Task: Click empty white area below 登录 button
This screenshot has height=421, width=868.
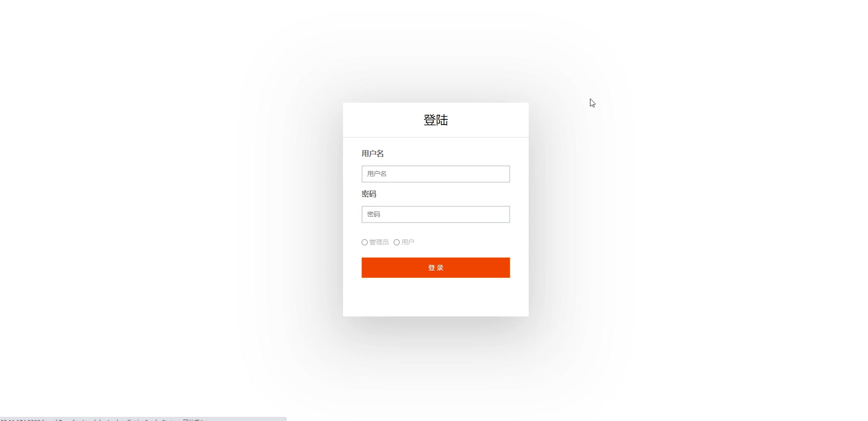Action: tap(435, 297)
